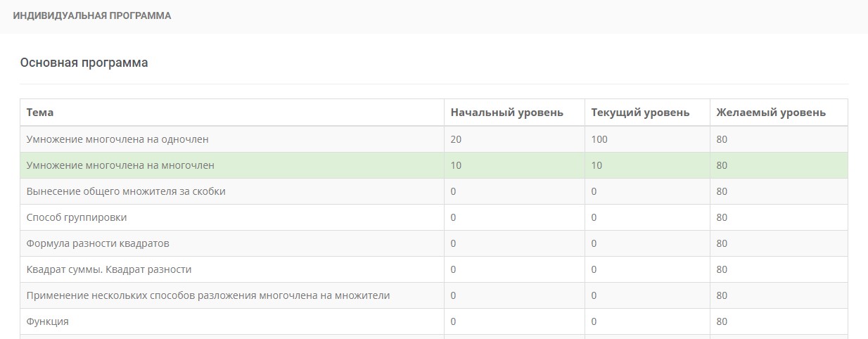Click initial level 10 in the highlighted row
The width and height of the screenshot is (868, 339).
(x=456, y=165)
